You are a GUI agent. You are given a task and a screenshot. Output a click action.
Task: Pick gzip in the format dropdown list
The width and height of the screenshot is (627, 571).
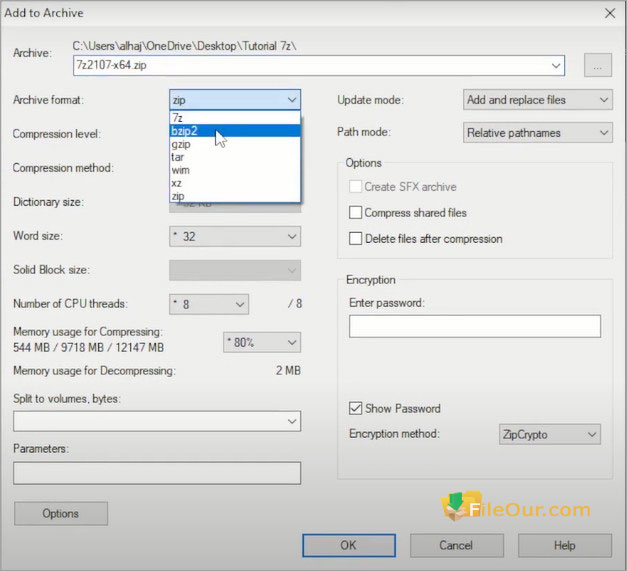tap(235, 144)
